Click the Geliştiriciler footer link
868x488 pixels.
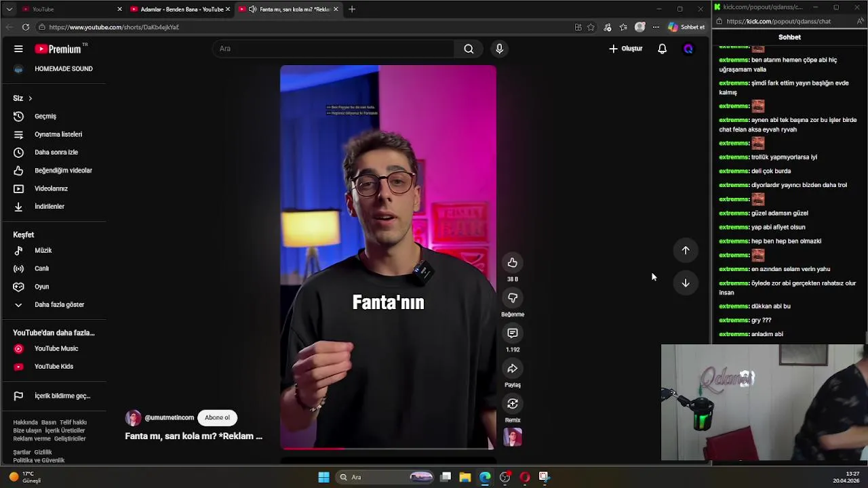70,439
